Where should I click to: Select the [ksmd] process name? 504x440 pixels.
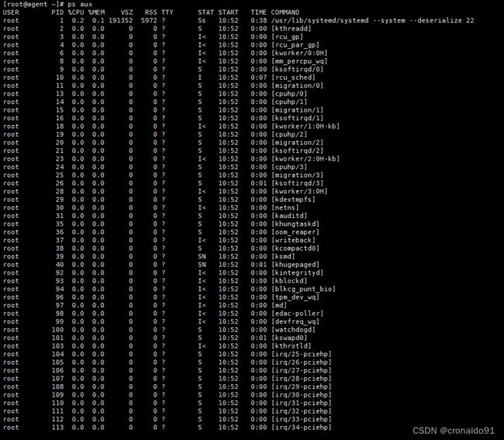point(283,257)
